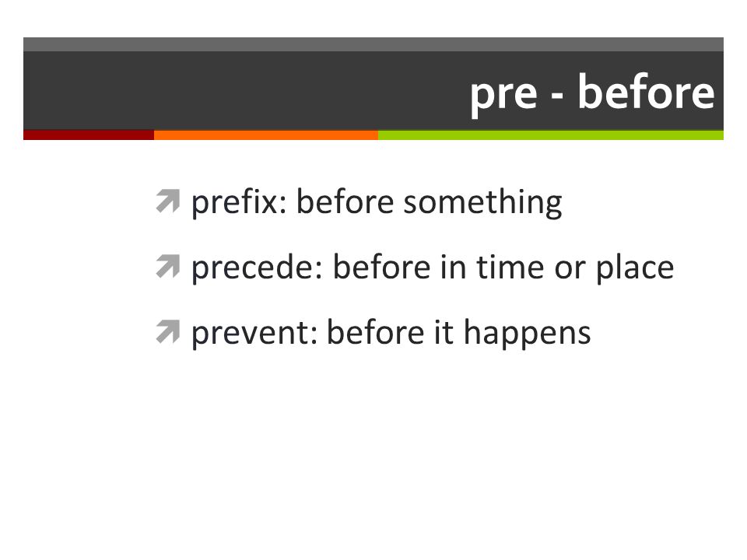
Task: Click the word 'something' in first bullet
Action: coord(482,203)
